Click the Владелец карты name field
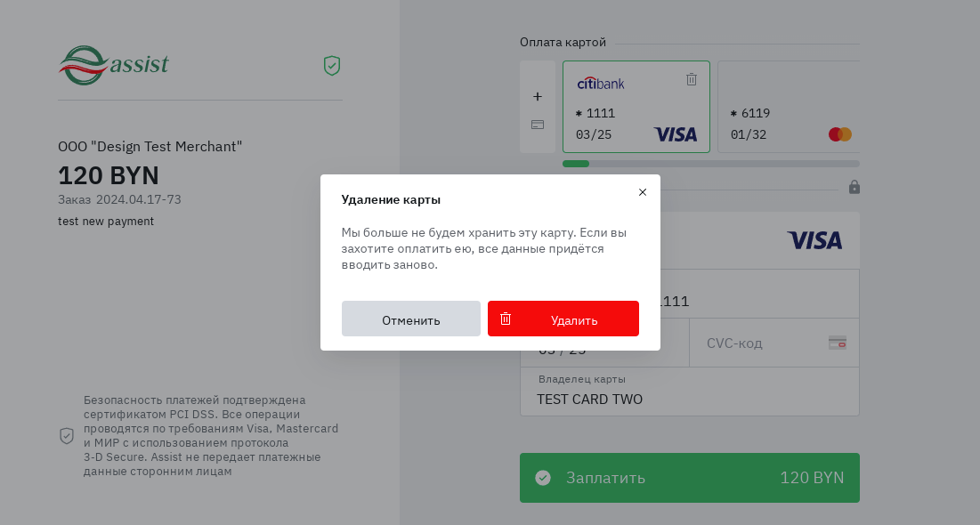980x525 pixels. [690, 400]
